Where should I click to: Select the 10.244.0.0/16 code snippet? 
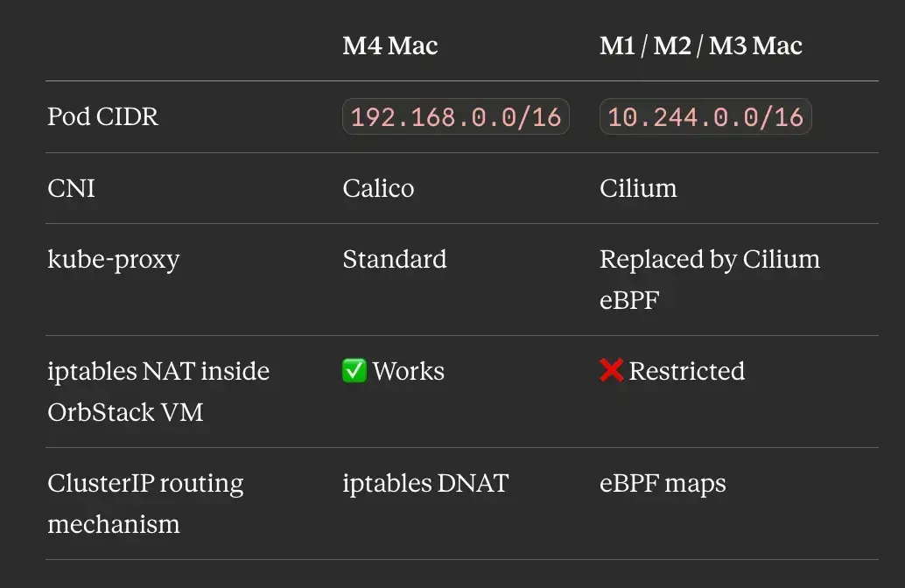click(705, 116)
